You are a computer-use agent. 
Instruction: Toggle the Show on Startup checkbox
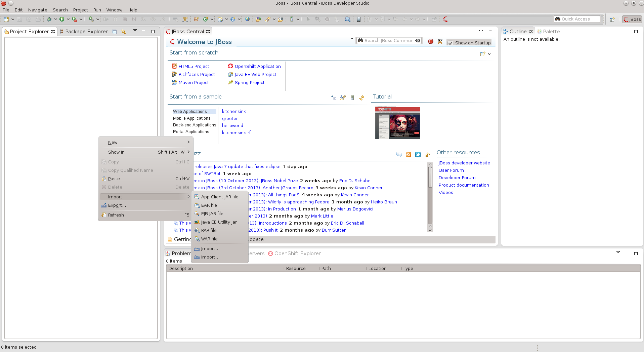450,43
